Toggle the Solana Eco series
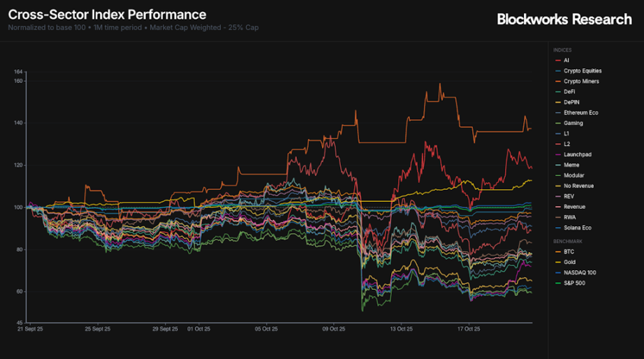This screenshot has height=359, width=644. (578, 228)
